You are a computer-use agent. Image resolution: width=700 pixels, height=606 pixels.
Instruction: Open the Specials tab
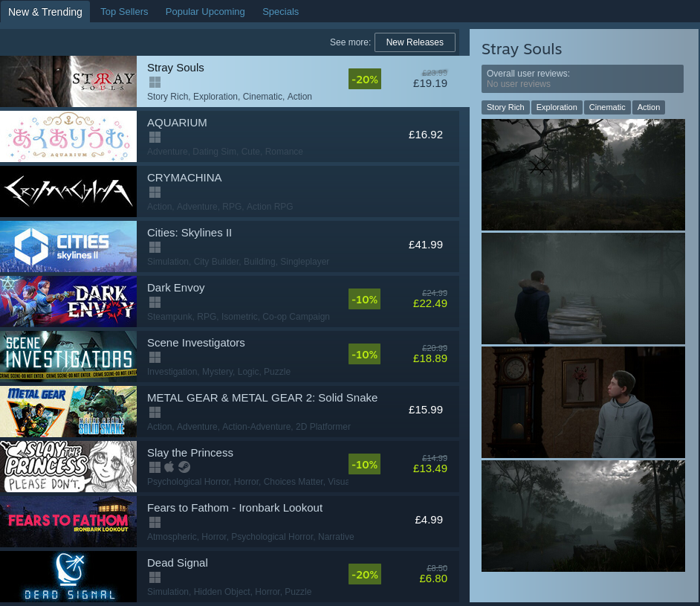(x=280, y=12)
